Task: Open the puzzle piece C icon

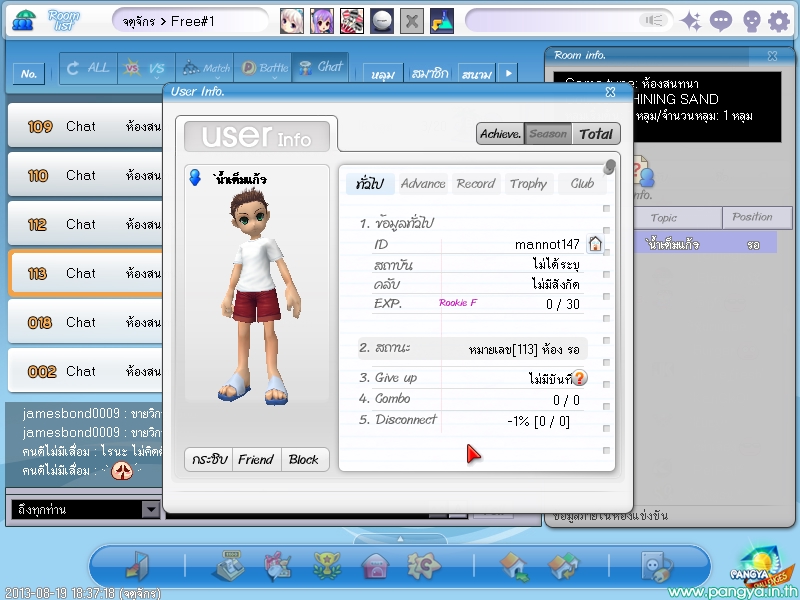Action: [x=423, y=566]
